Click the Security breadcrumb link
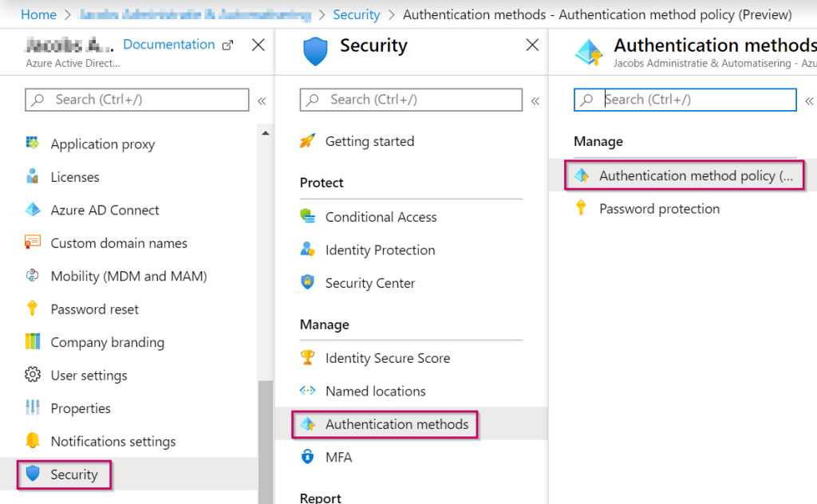Image resolution: width=817 pixels, height=504 pixels. pos(357,14)
